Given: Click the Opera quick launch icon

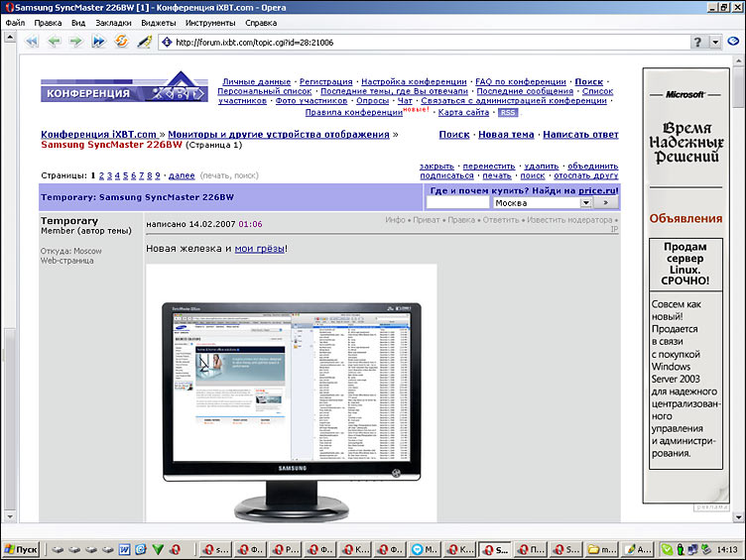Looking at the screenshot, I should (175, 549).
